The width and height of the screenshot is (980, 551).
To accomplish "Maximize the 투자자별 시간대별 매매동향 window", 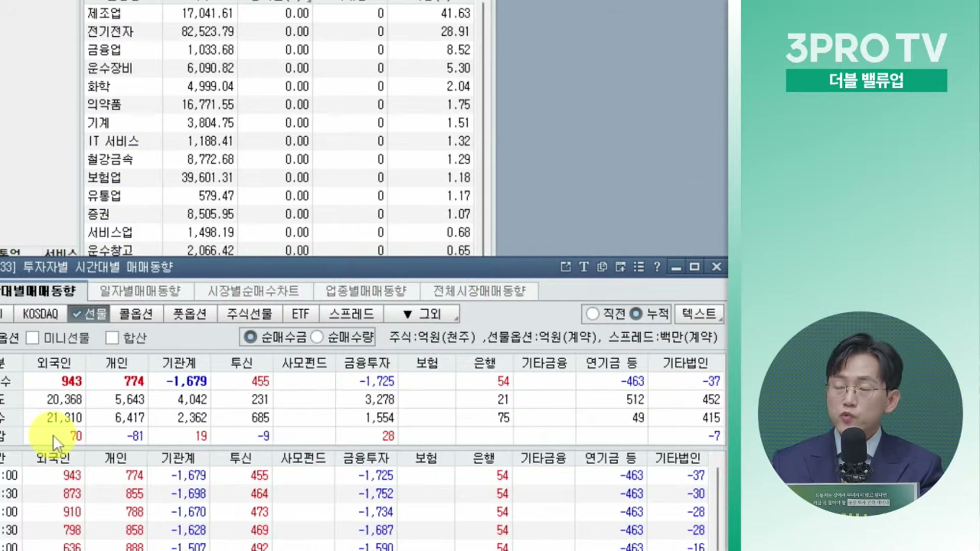I will click(x=694, y=267).
